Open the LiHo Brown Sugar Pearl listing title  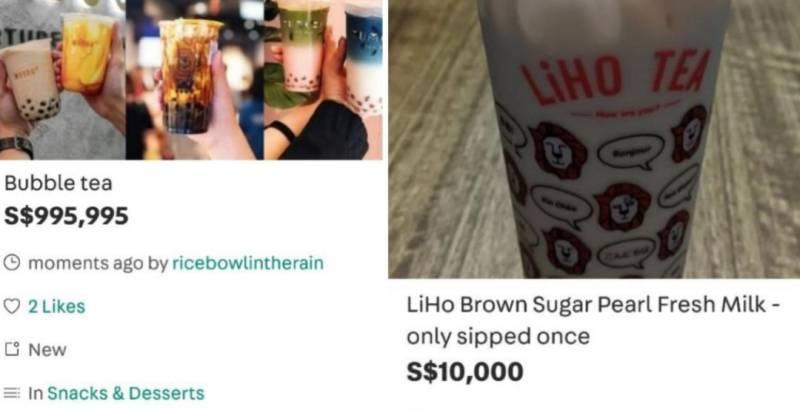click(x=593, y=320)
